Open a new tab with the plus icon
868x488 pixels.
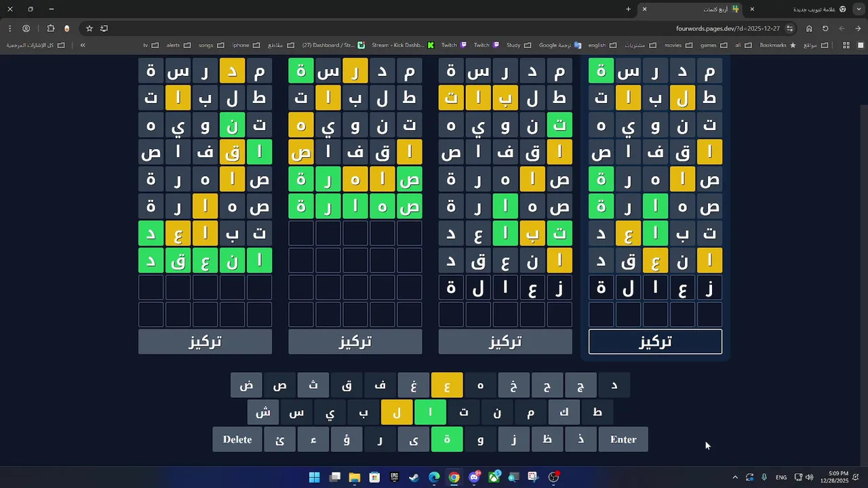[628, 9]
